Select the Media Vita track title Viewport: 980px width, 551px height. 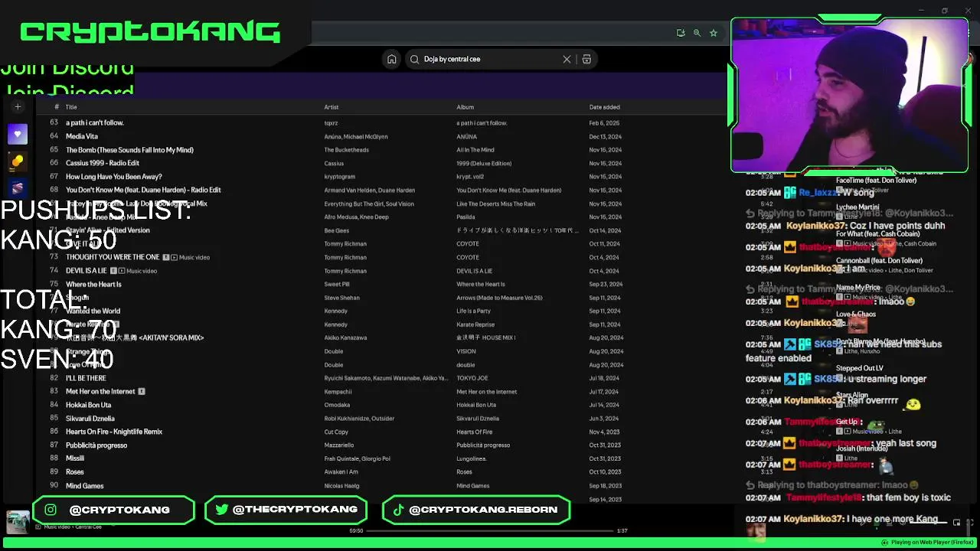coord(82,136)
